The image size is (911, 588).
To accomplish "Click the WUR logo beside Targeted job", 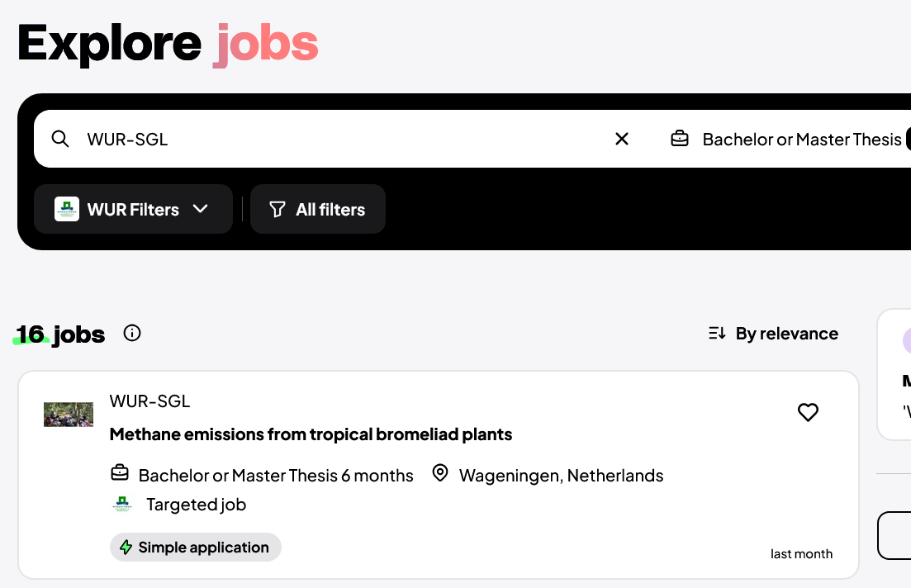I will pyautogui.click(x=122, y=504).
